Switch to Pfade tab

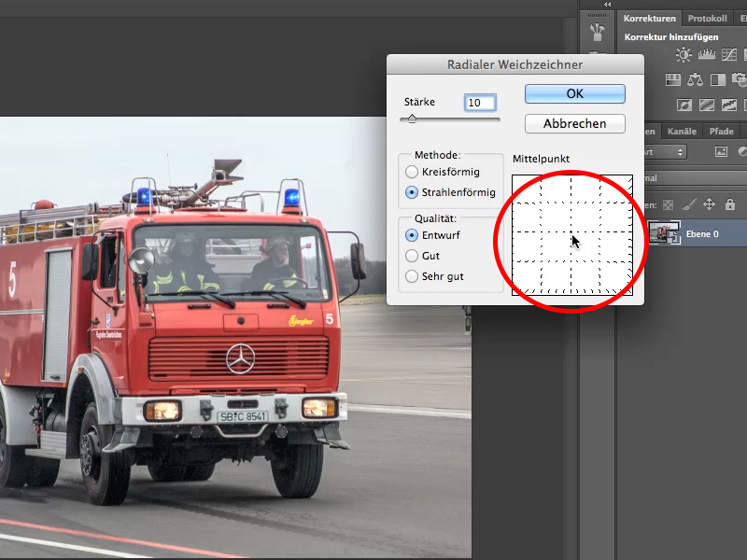[x=721, y=131]
